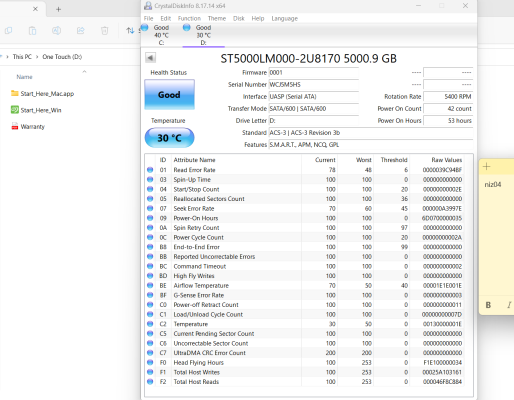
Task: Open the Function menu
Action: tap(189, 18)
